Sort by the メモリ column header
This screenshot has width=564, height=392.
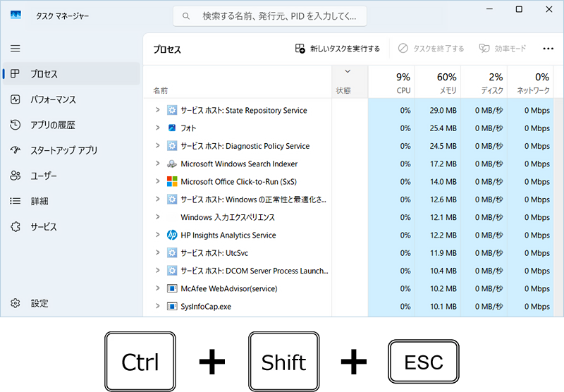[438, 82]
